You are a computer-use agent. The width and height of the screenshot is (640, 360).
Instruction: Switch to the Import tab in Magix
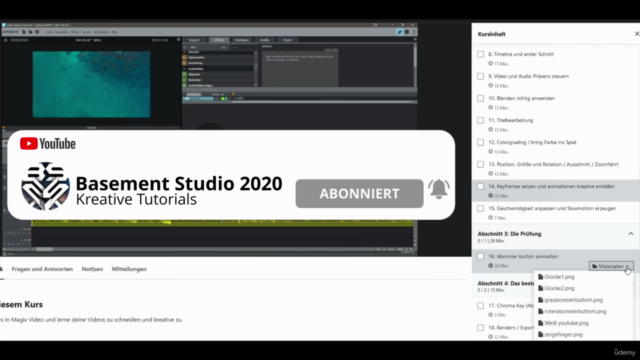click(x=194, y=40)
